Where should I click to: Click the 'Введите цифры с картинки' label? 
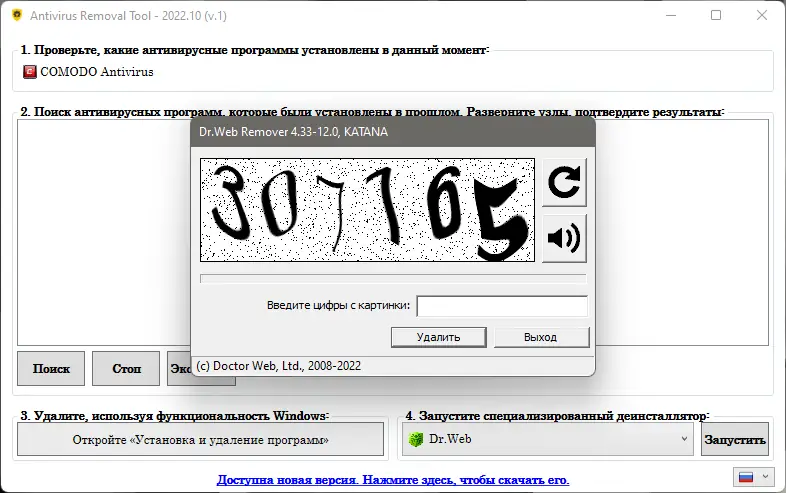tap(338, 305)
